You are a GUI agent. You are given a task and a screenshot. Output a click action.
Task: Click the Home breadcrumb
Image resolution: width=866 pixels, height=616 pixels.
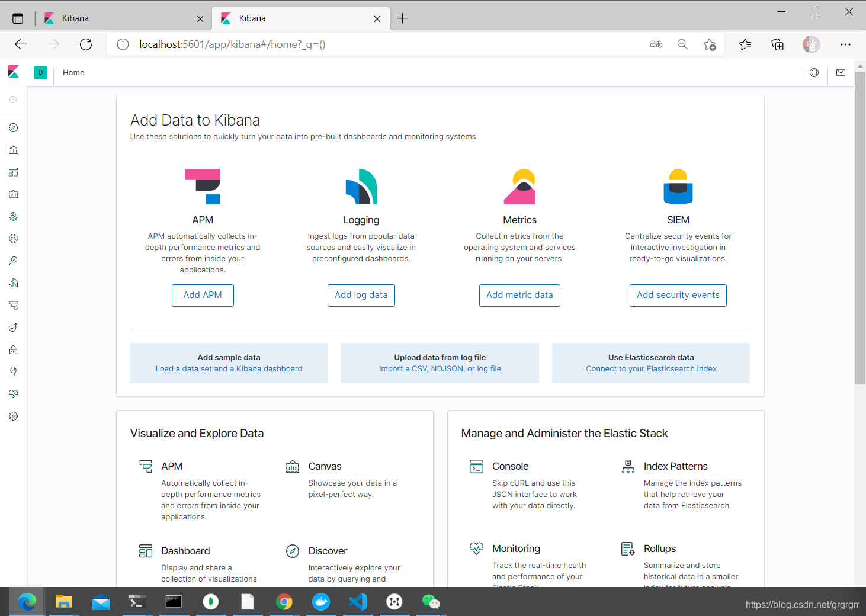pyautogui.click(x=73, y=72)
